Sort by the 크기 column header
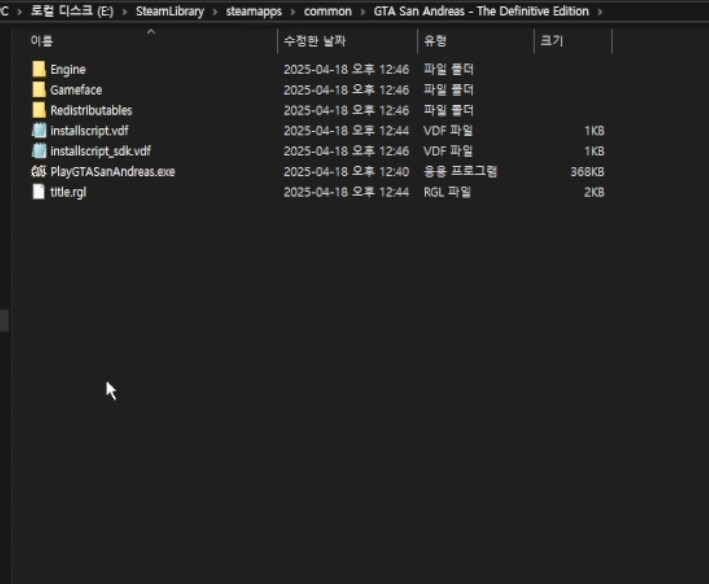The width and height of the screenshot is (709, 584). (551, 41)
